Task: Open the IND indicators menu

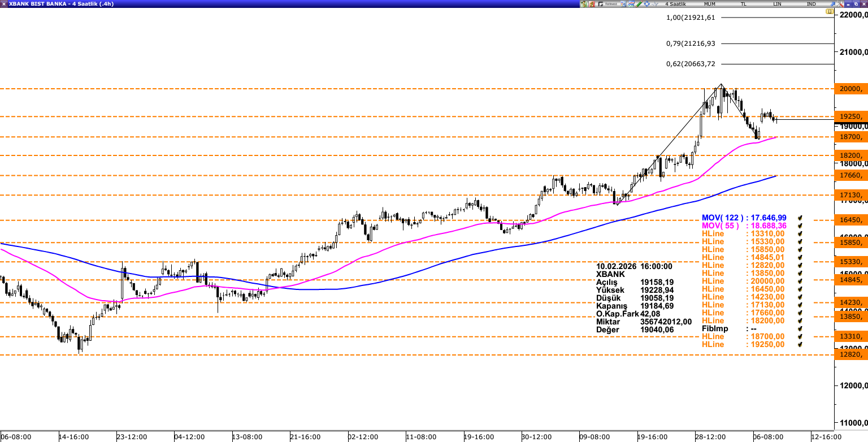Action: [811, 4]
